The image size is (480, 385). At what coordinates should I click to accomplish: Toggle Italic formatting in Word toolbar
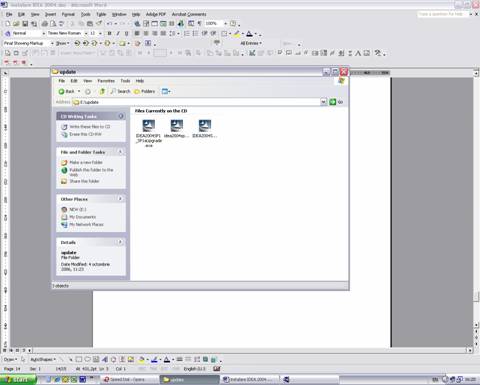[118, 33]
